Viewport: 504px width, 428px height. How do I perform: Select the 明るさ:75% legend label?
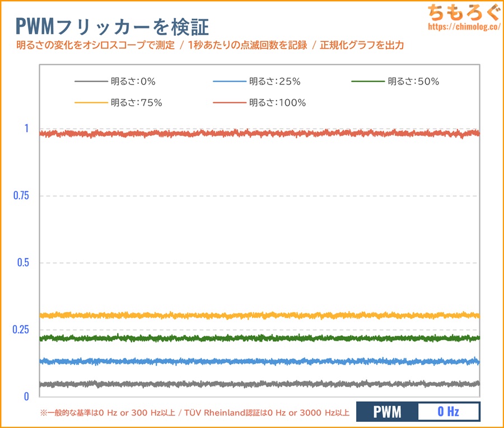pyautogui.click(x=136, y=103)
